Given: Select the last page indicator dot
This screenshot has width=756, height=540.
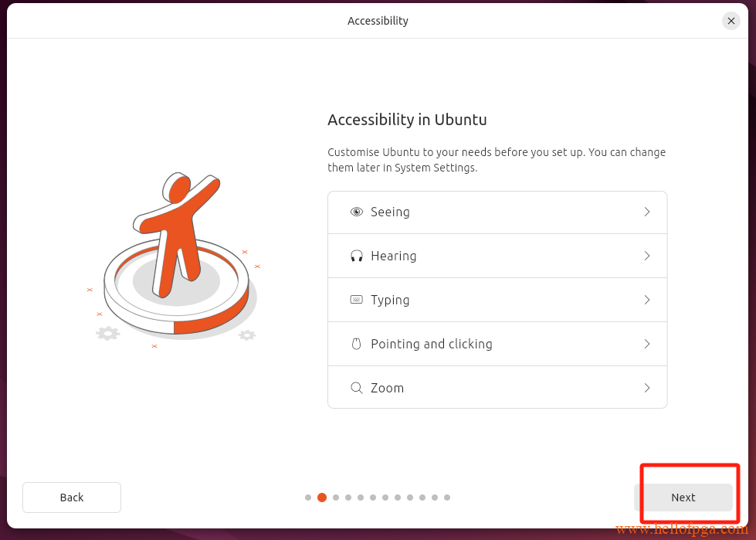Looking at the screenshot, I should click(447, 498).
